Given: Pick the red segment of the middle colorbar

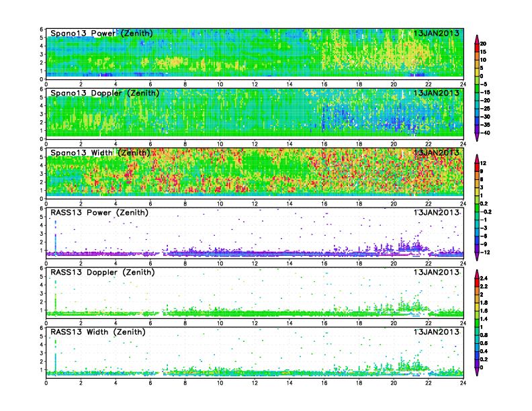Looking at the screenshot, I should point(477,167).
